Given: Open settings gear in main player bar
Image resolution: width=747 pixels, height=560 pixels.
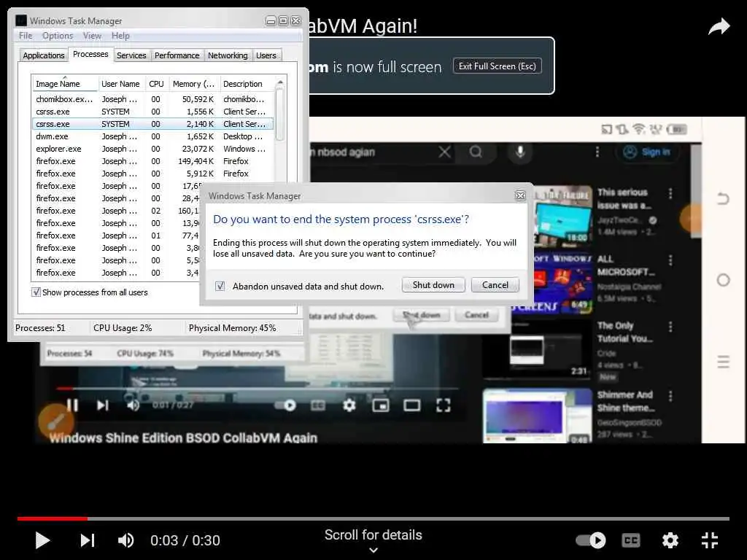Looking at the screenshot, I should (x=670, y=540).
